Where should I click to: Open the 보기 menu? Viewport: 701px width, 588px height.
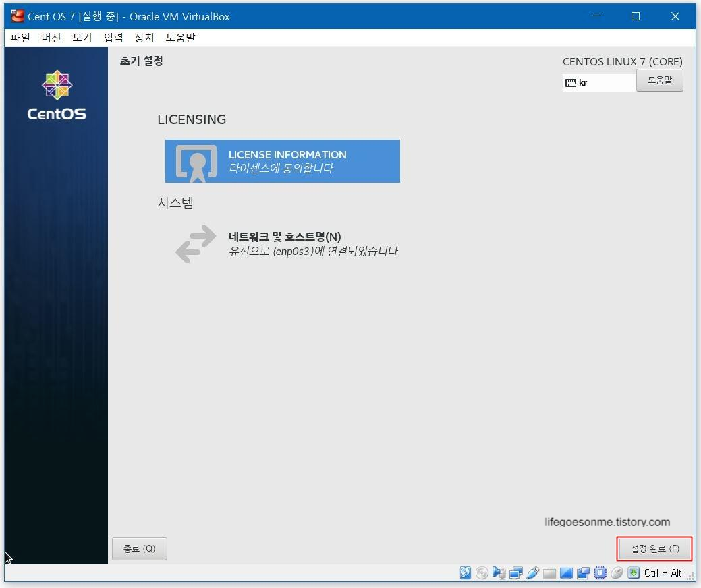[82, 38]
